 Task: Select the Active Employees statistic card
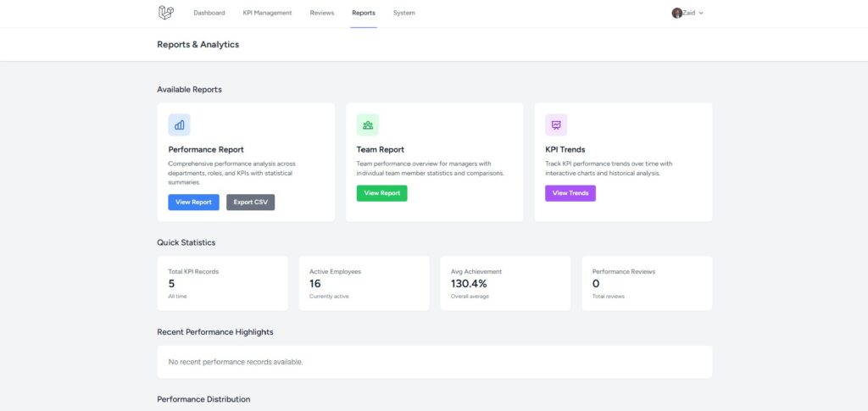coord(364,283)
